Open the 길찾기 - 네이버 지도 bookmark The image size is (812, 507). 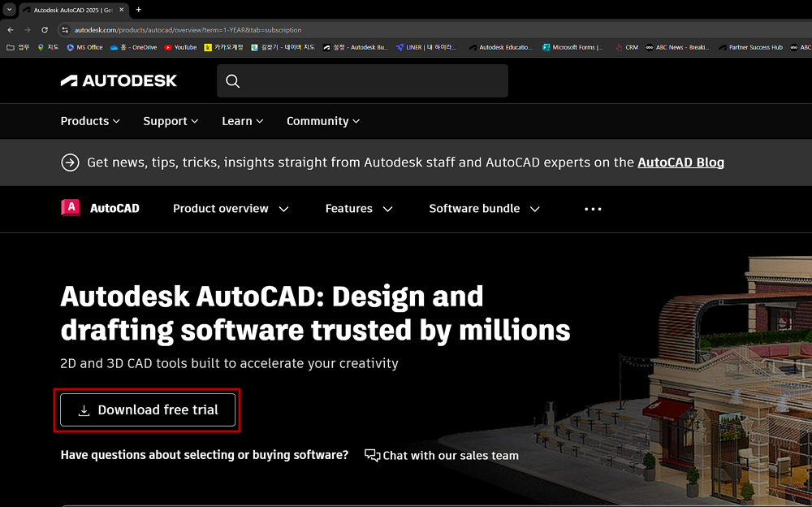[283, 47]
